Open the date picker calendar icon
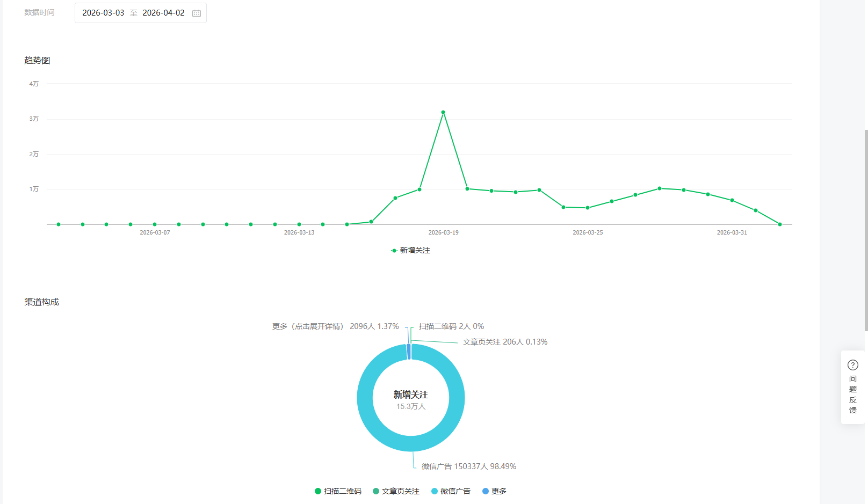Image resolution: width=868 pixels, height=504 pixels. (x=197, y=13)
